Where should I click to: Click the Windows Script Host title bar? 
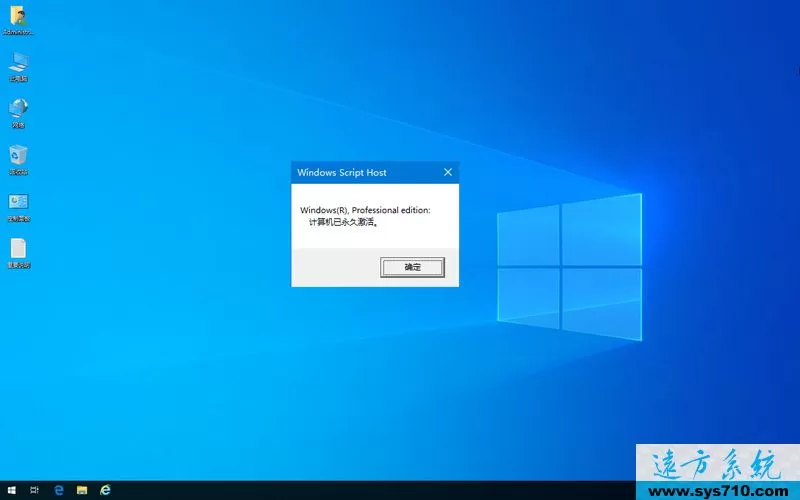click(x=360, y=172)
